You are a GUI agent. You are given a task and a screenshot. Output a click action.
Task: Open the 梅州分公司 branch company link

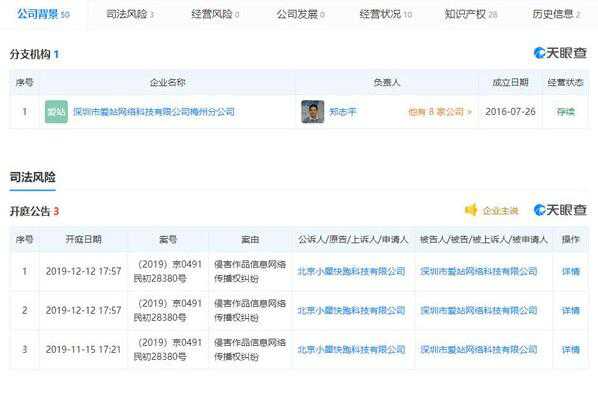(x=154, y=112)
